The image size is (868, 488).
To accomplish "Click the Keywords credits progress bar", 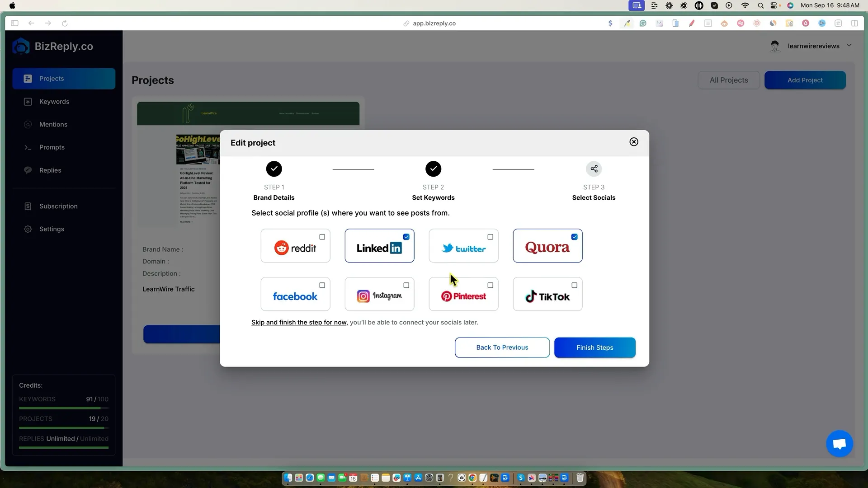I will (63, 408).
